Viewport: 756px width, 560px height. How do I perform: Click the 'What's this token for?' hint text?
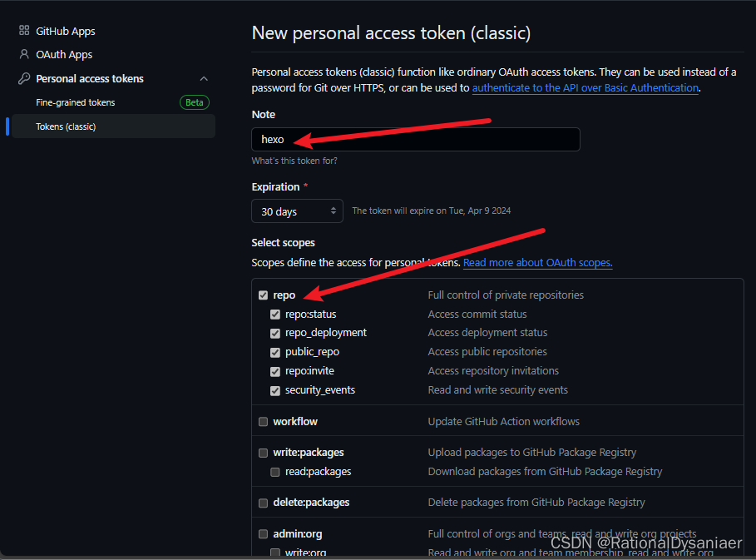click(x=294, y=161)
